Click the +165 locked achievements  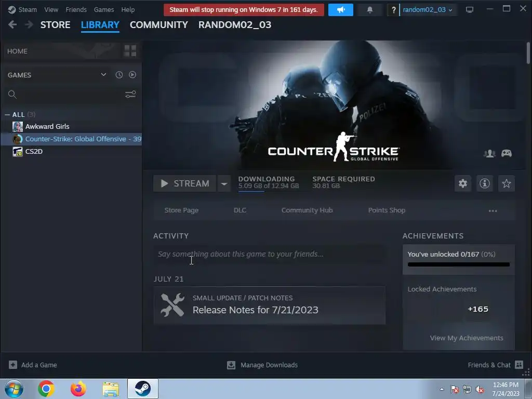[478, 309]
